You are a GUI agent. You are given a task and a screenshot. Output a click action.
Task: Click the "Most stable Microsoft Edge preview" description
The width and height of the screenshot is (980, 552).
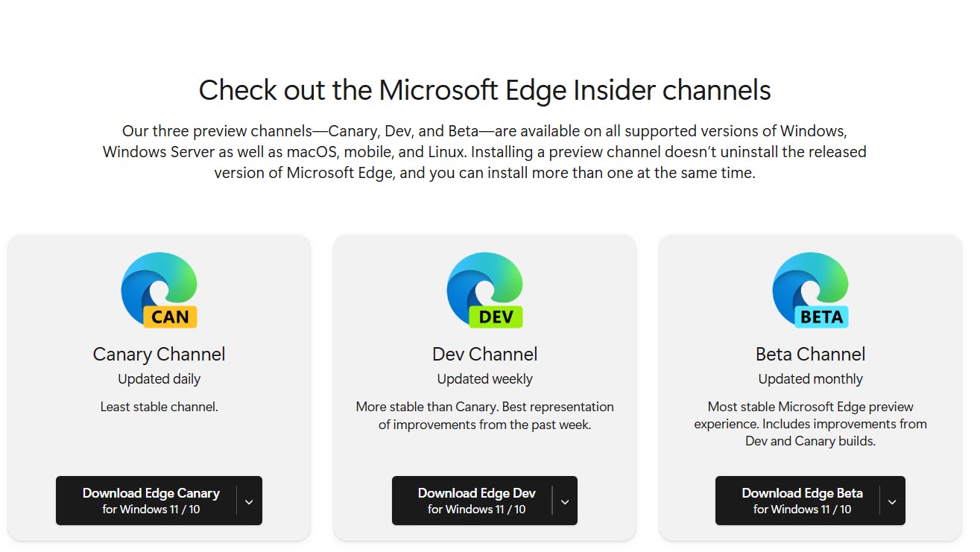(810, 424)
